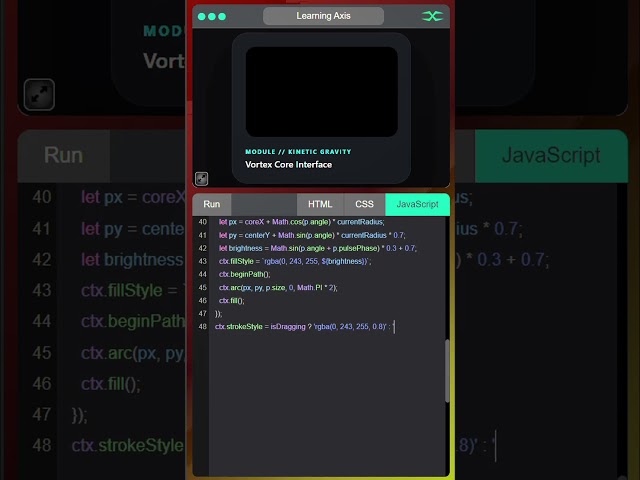Click the code editor vertical scrollbar

click(447, 371)
